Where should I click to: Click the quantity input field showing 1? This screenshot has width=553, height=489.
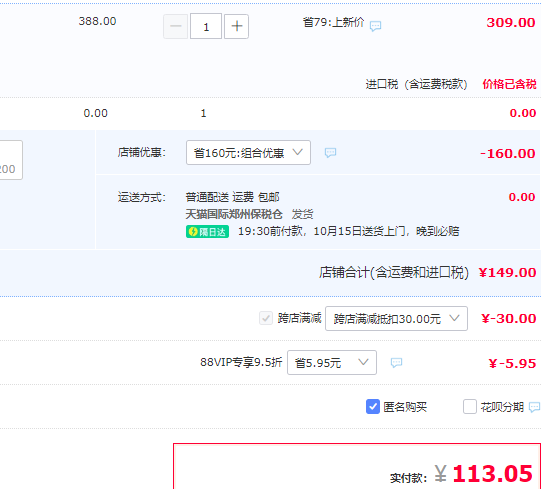(x=206, y=26)
